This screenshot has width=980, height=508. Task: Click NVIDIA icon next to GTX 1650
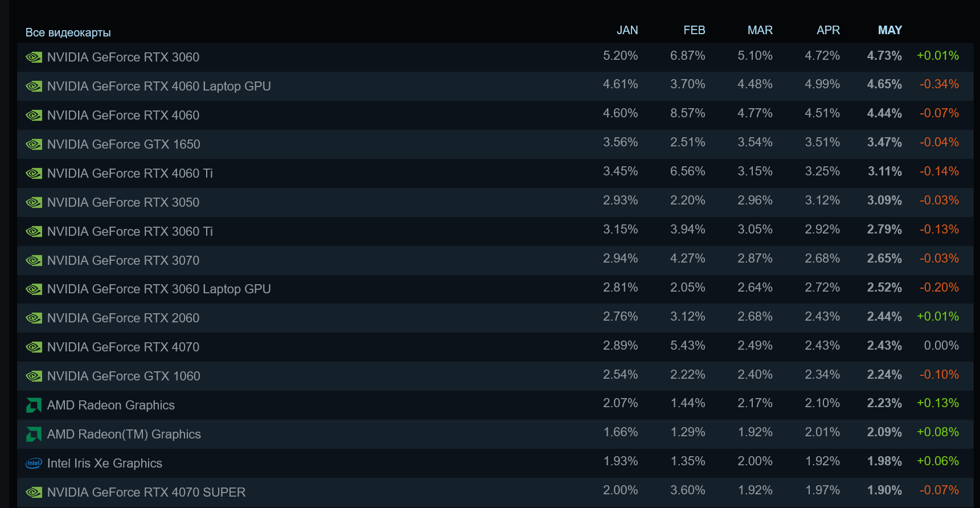click(34, 145)
